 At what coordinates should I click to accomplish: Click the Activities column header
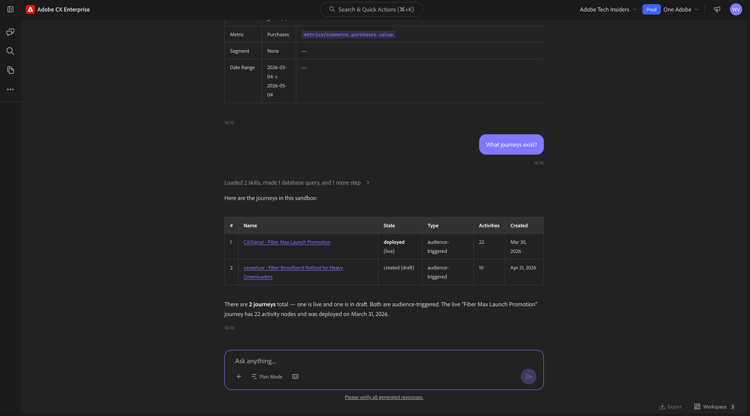[489, 225]
